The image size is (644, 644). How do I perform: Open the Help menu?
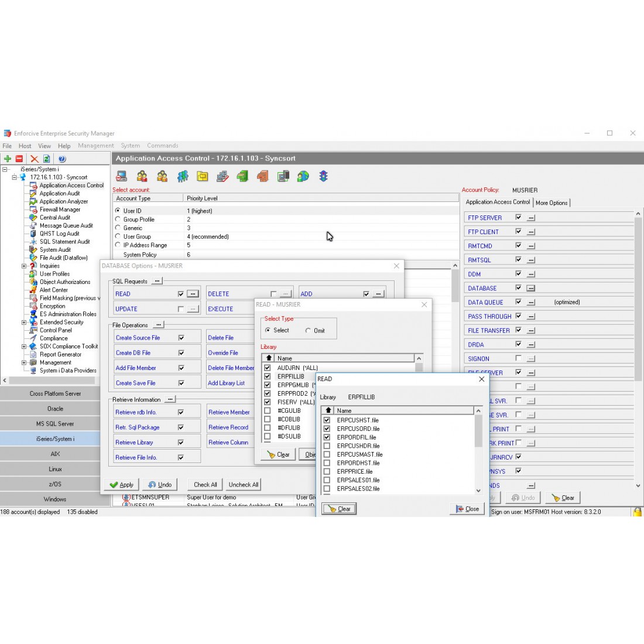[64, 146]
